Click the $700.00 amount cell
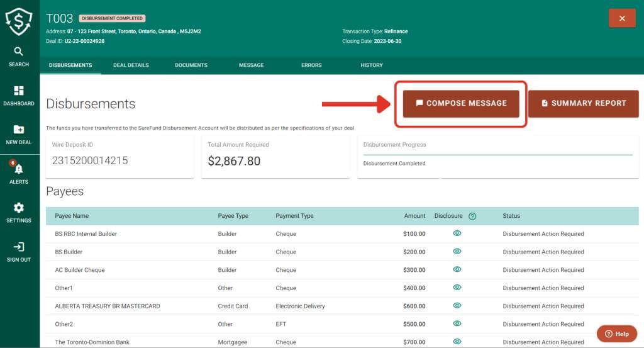Image resolution: width=644 pixels, height=348 pixels. click(414, 342)
